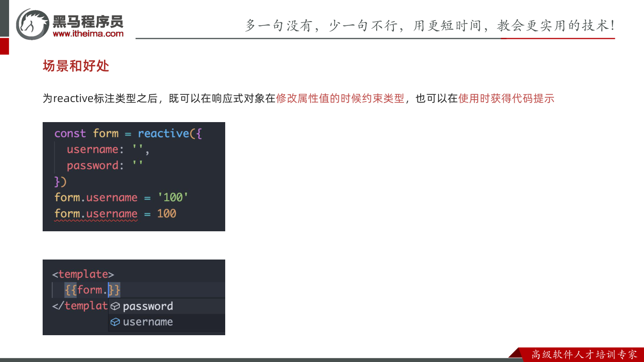The width and height of the screenshot is (644, 362).
Task: Click the 场景和好处 heading
Action: (76, 66)
